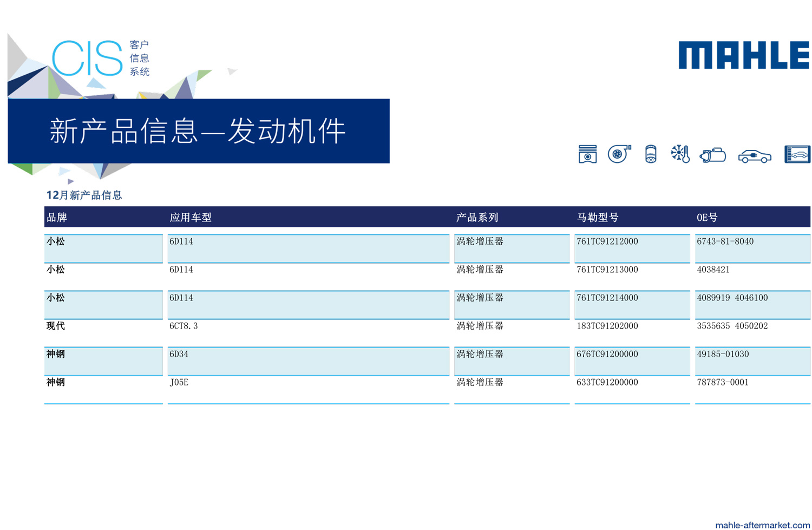Select model number 761TC91213000
The height and width of the screenshot is (530, 812).
point(607,270)
